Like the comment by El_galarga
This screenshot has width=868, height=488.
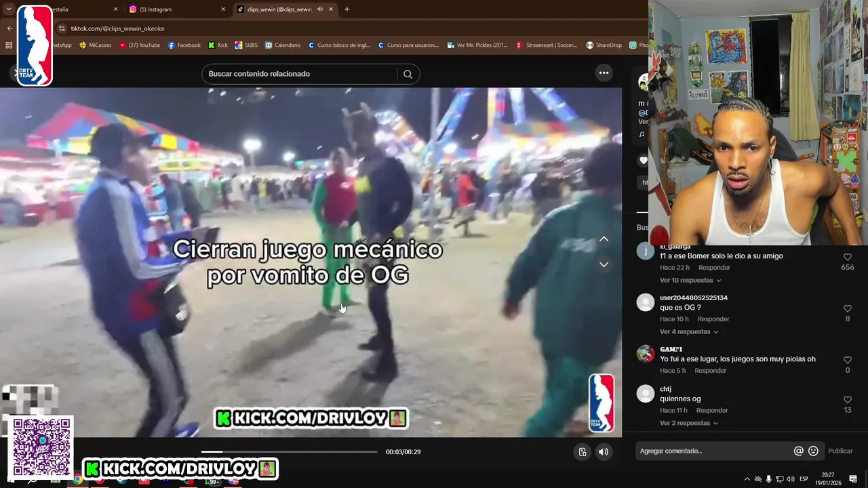click(x=848, y=258)
